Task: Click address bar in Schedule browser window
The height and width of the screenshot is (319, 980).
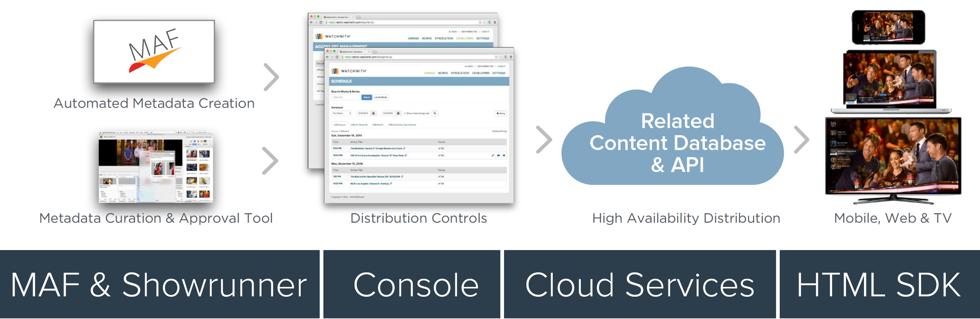Action: coord(421,57)
